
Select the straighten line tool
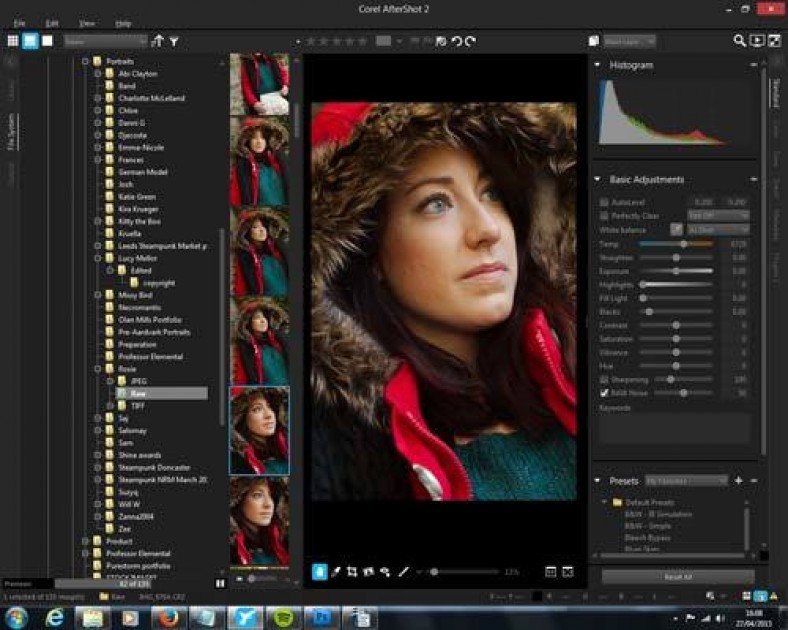pos(404,571)
